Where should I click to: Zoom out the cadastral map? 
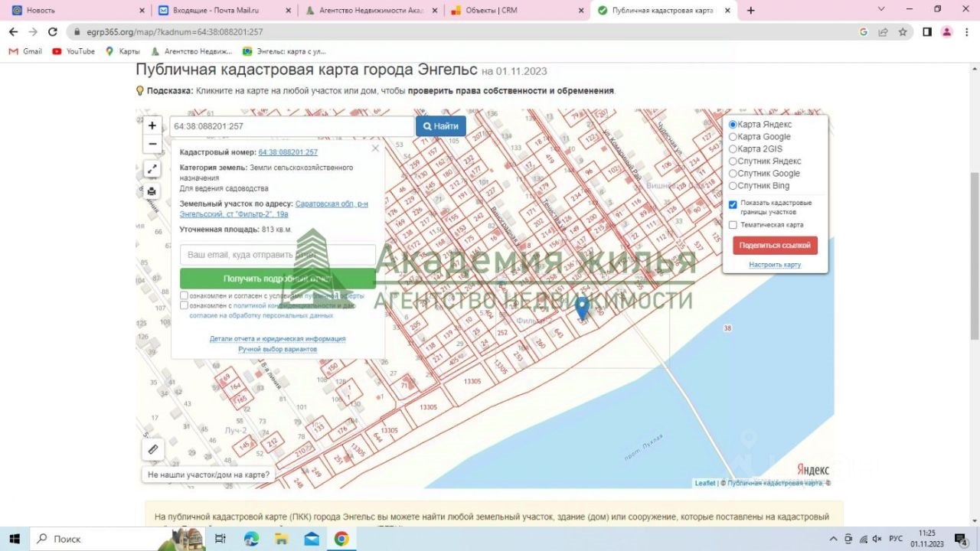coord(152,144)
